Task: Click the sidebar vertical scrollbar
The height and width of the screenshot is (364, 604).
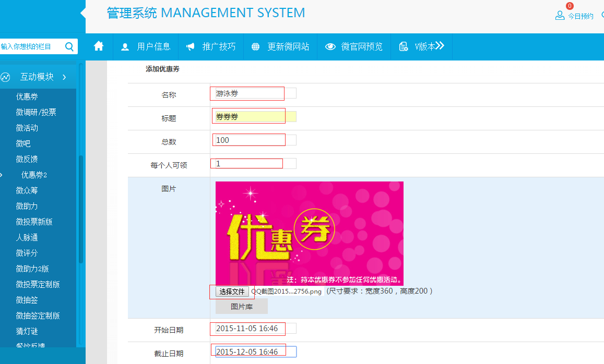Action: pos(81,209)
